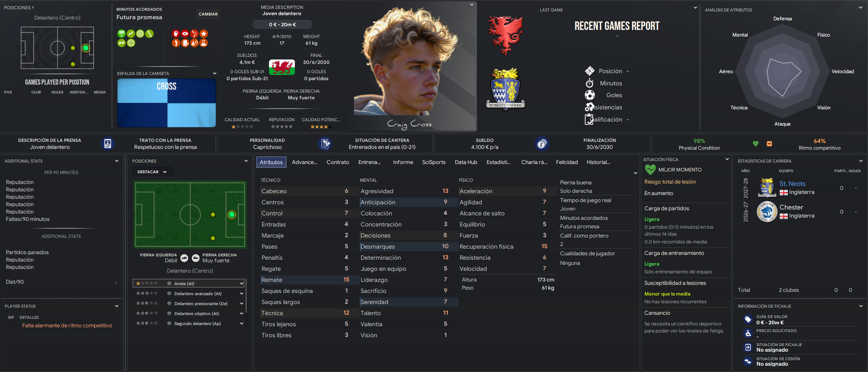Switch to the Contrato tab
Screen dimensions: 868x372
338,162
